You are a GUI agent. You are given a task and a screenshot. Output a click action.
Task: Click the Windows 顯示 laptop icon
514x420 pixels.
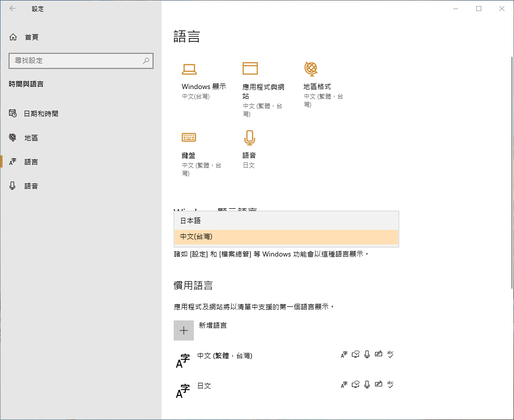(x=189, y=69)
